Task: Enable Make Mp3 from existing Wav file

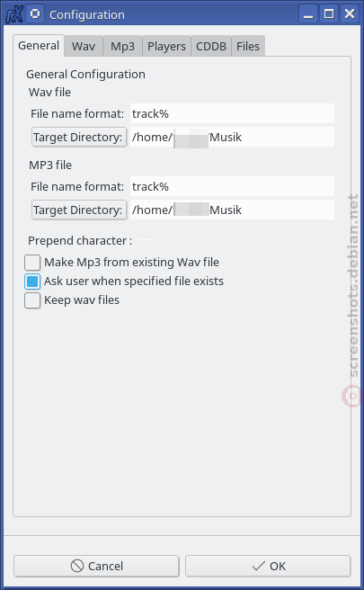Action: point(32,263)
